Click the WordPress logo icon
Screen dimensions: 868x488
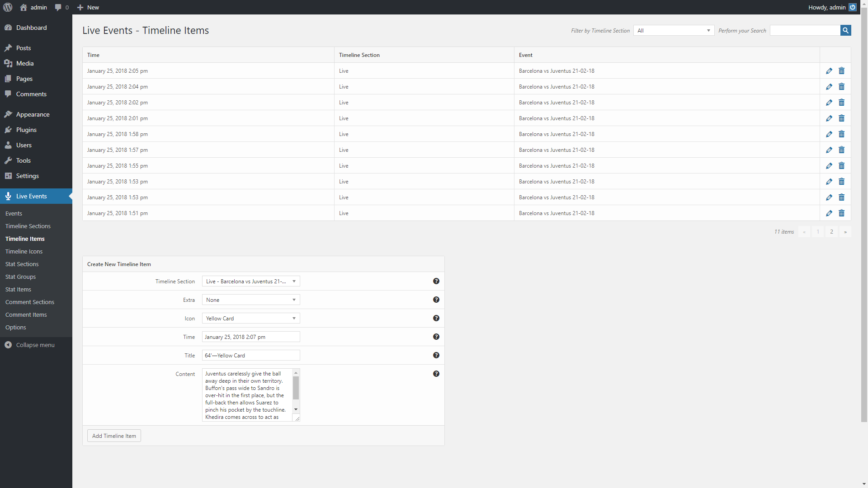[x=8, y=7]
